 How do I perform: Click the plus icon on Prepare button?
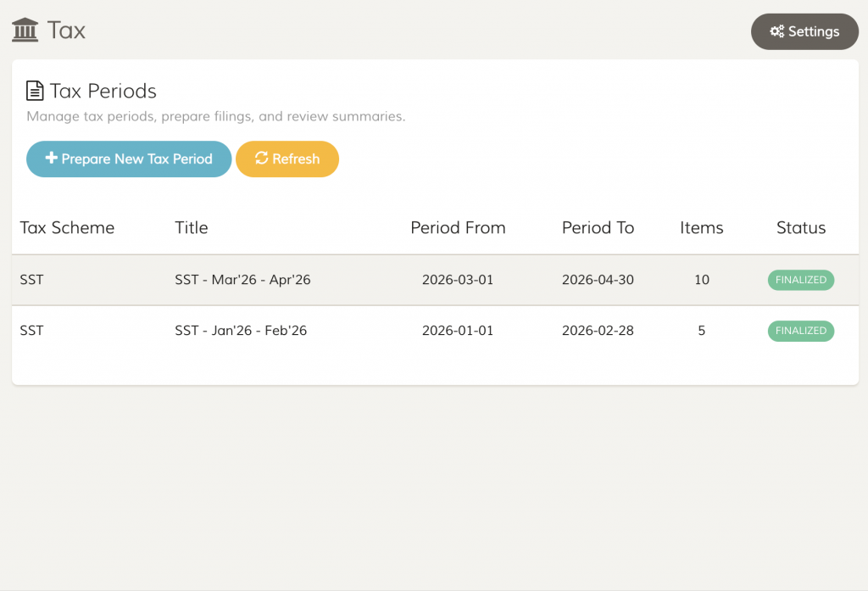(x=52, y=158)
